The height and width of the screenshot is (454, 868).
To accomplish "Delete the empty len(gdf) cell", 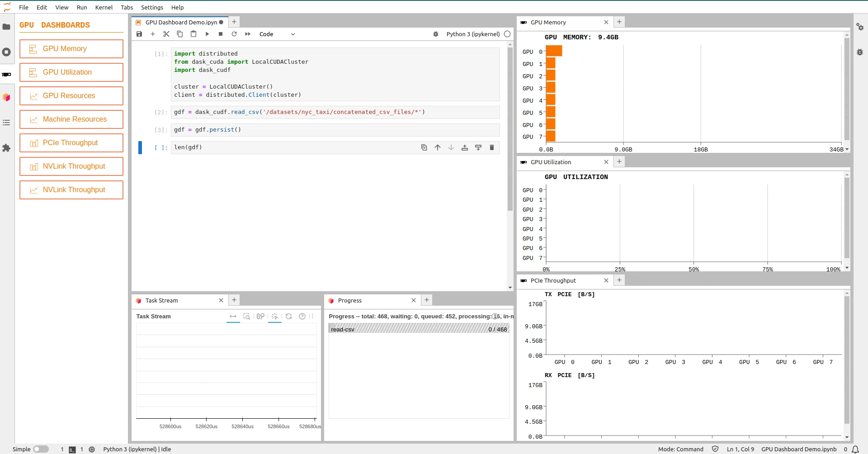I will tap(492, 147).
